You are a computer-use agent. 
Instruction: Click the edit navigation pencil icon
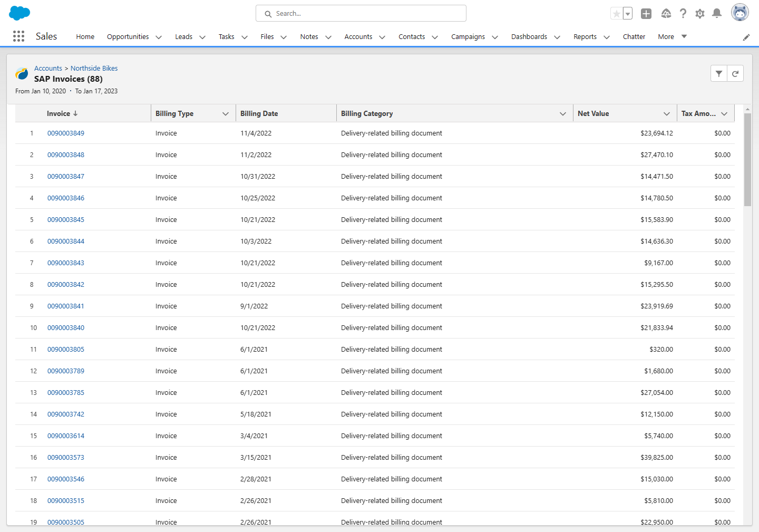[746, 37]
